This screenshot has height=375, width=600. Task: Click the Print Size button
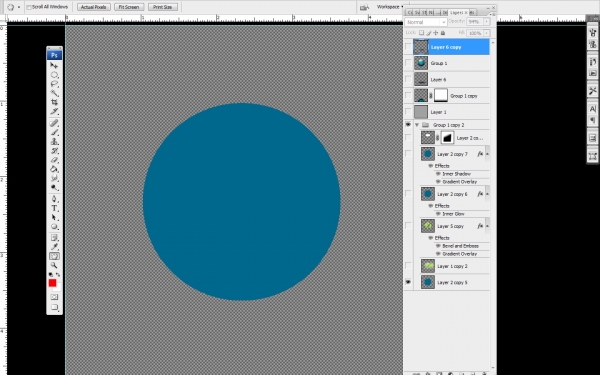163,7
